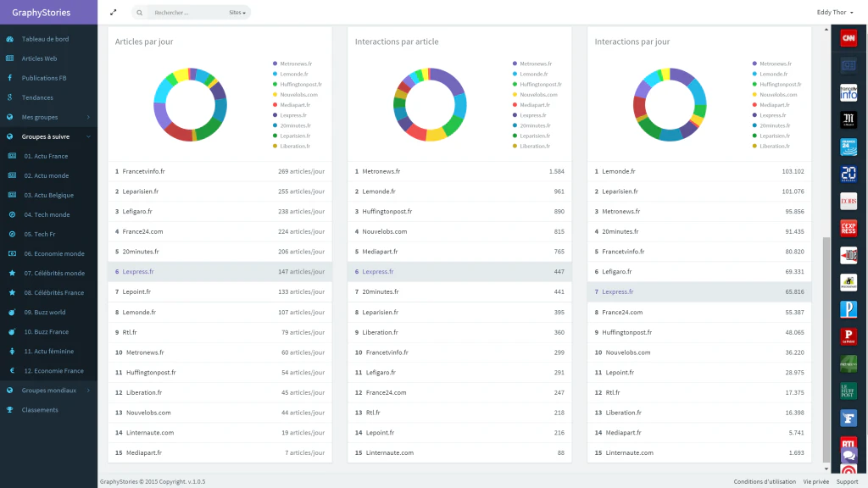Open Conditions d'utilisation footer link
868x488 pixels.
coord(765,481)
